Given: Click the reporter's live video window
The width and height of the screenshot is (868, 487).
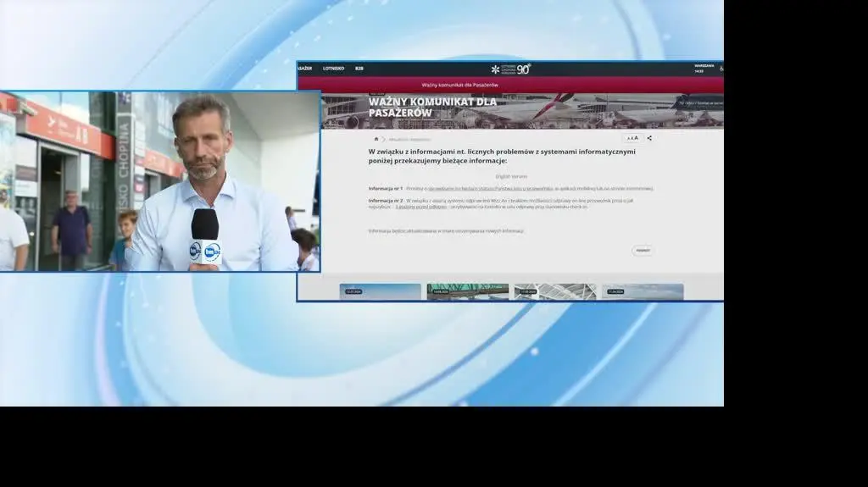Looking at the screenshot, I should click(159, 181).
